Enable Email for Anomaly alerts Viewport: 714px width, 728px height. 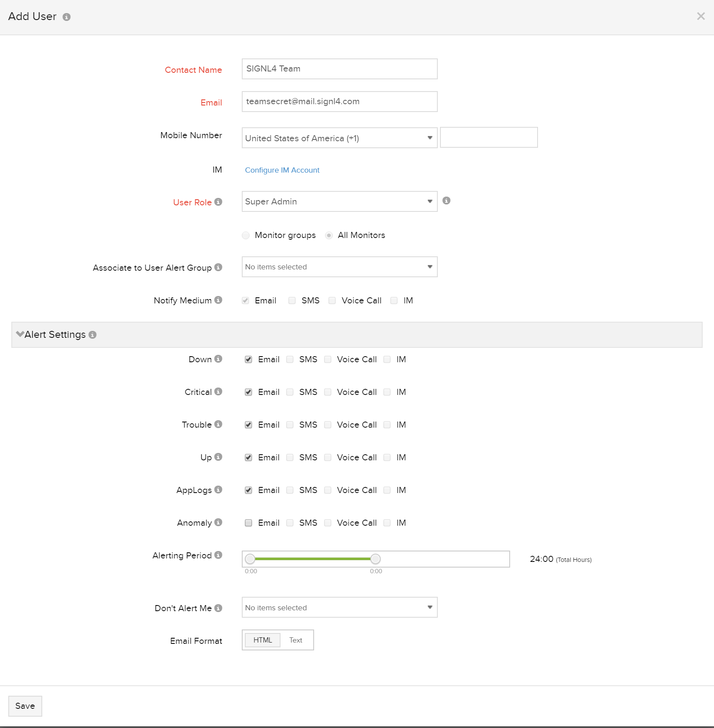pos(248,523)
